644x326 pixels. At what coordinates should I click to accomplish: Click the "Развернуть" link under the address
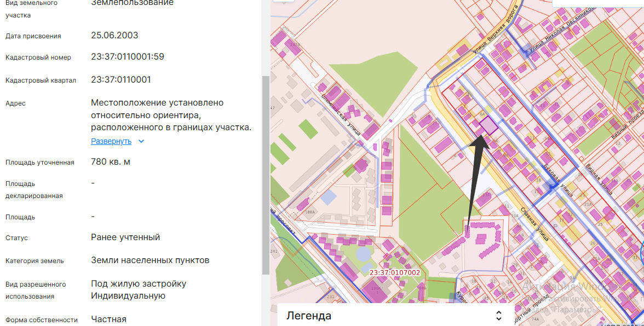coord(111,141)
